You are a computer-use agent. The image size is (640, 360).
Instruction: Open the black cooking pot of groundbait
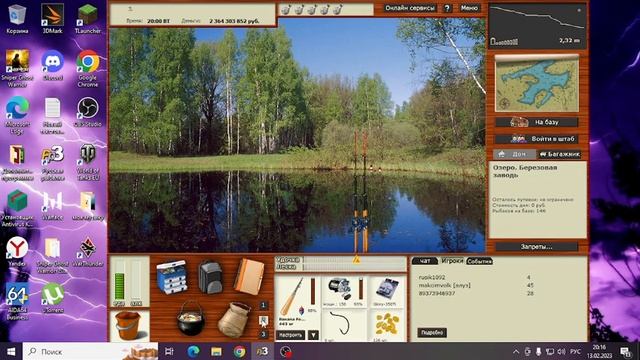pos(191,319)
